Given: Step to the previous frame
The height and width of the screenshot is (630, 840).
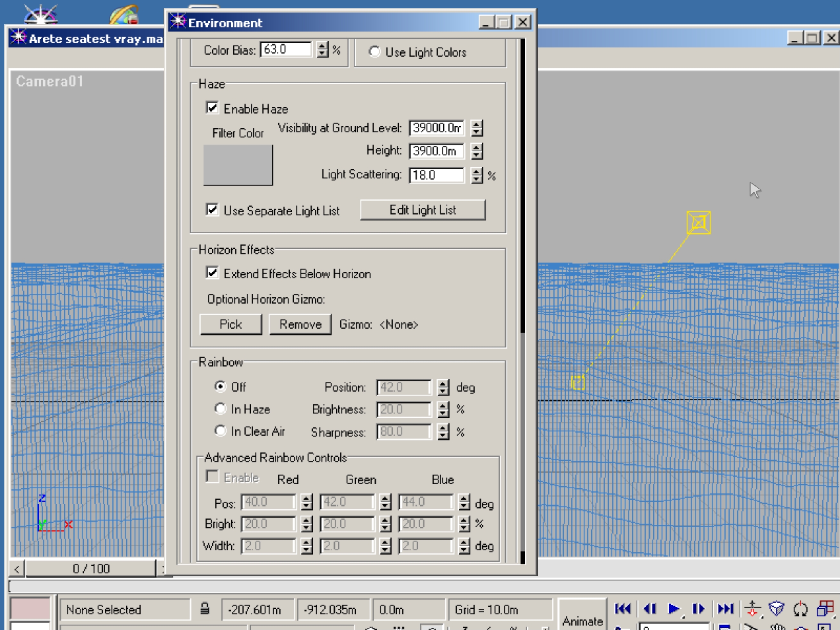Looking at the screenshot, I should [x=650, y=609].
